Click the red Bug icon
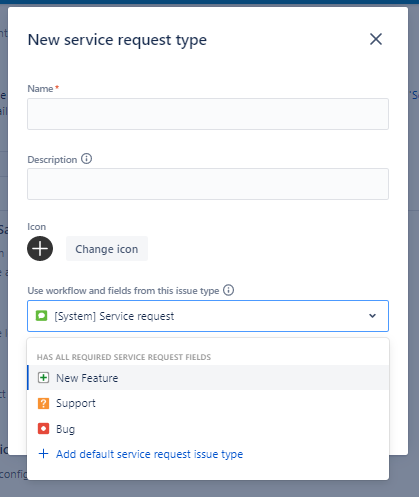 coord(43,429)
